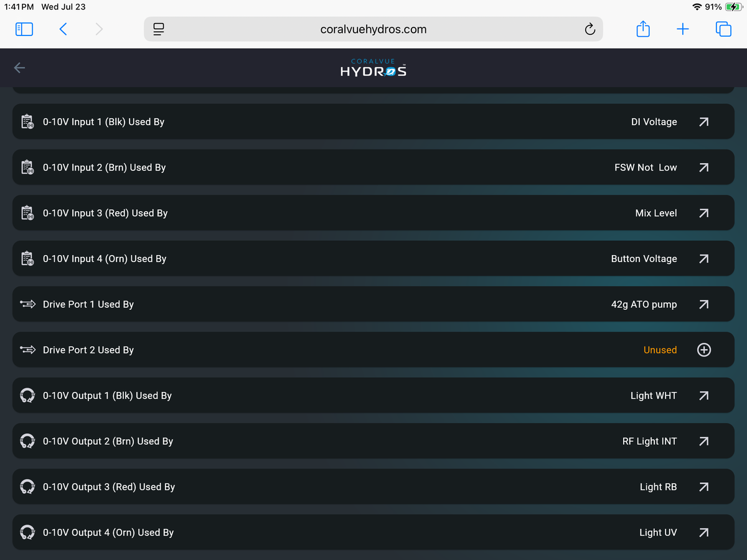
Task: Open Light WHT link arrow
Action: pos(703,396)
